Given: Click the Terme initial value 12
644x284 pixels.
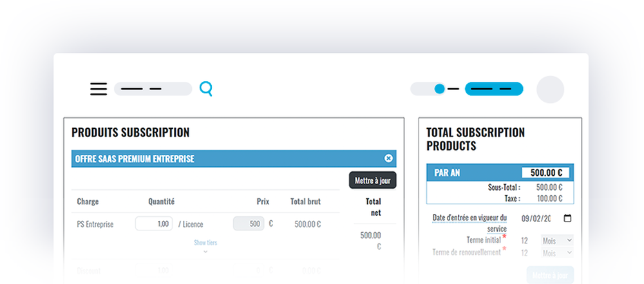Looking at the screenshot, I should point(524,240).
